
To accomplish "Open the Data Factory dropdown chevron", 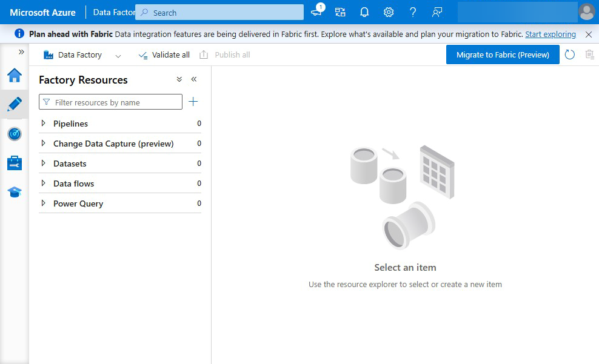I will [118, 56].
